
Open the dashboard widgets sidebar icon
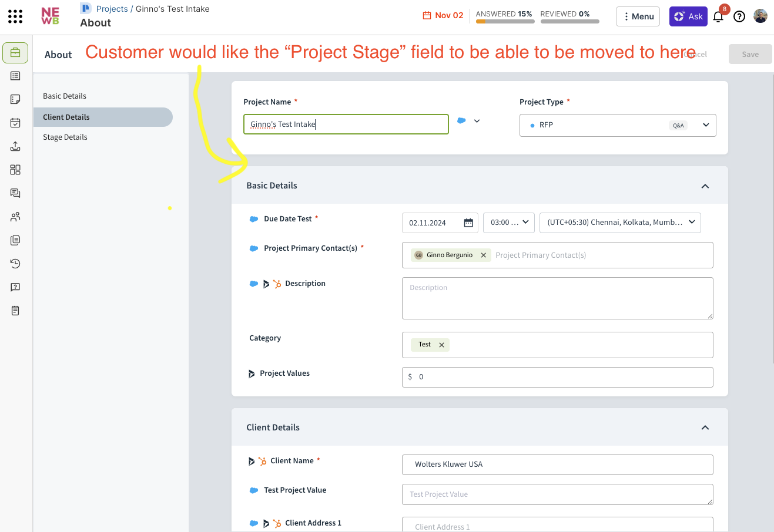pos(15,170)
